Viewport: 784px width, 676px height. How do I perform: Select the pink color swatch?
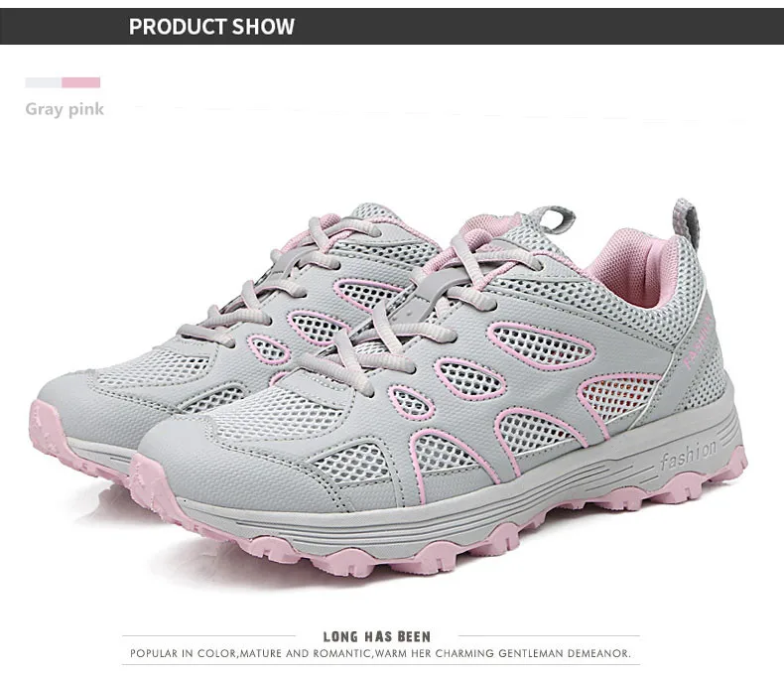point(81,82)
